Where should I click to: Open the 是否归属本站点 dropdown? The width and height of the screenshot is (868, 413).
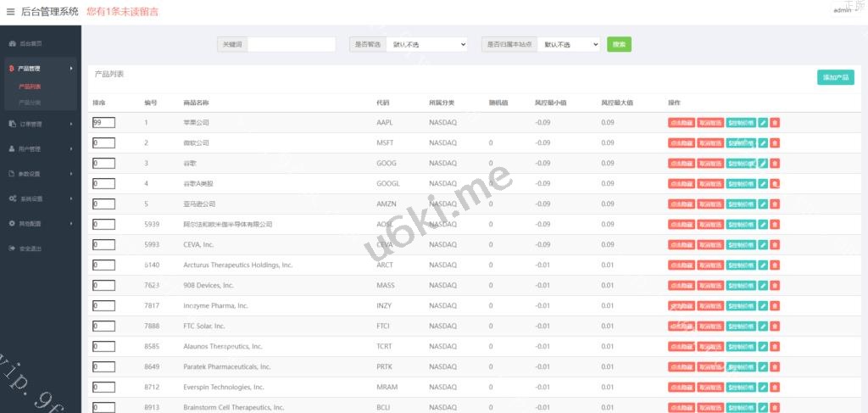[x=570, y=44]
